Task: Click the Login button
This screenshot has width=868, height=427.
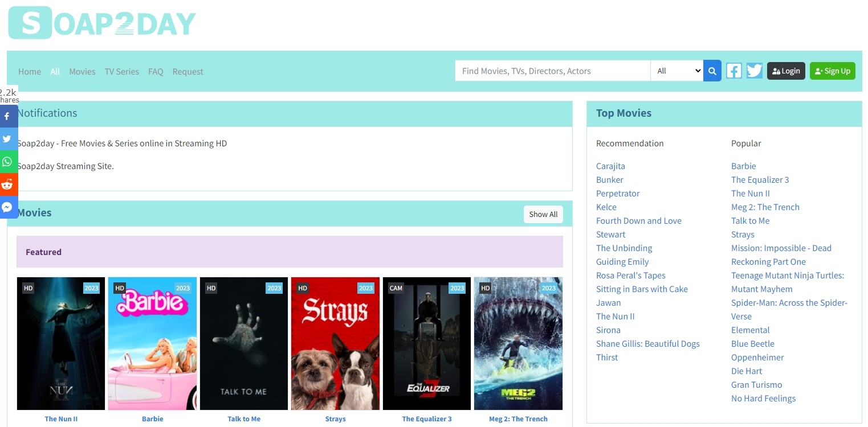Action: pos(786,71)
